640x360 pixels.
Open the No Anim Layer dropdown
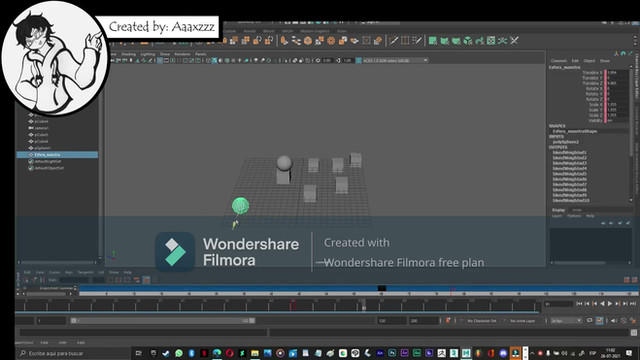(x=524, y=321)
